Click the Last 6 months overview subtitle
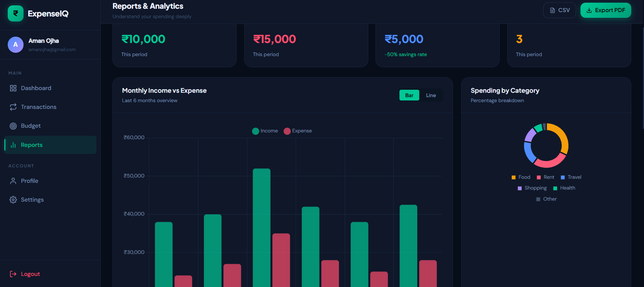Image resolution: width=644 pixels, height=287 pixels. point(150,100)
